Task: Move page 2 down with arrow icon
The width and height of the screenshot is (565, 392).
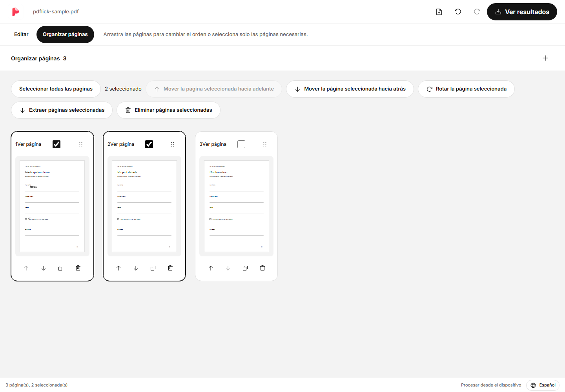Action: pos(136,268)
